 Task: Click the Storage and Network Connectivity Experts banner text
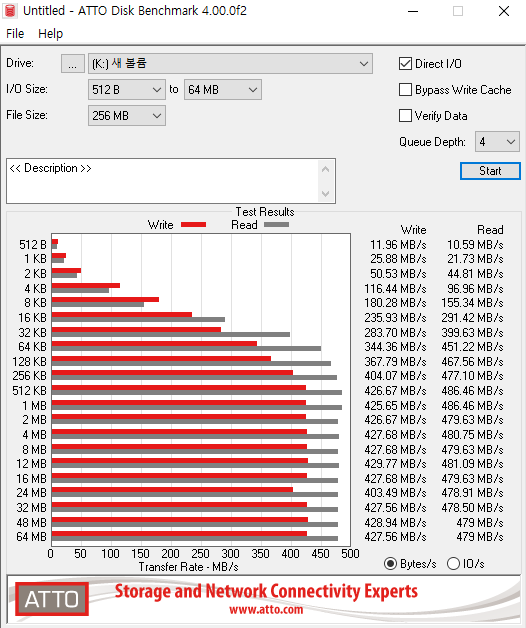[266, 592]
